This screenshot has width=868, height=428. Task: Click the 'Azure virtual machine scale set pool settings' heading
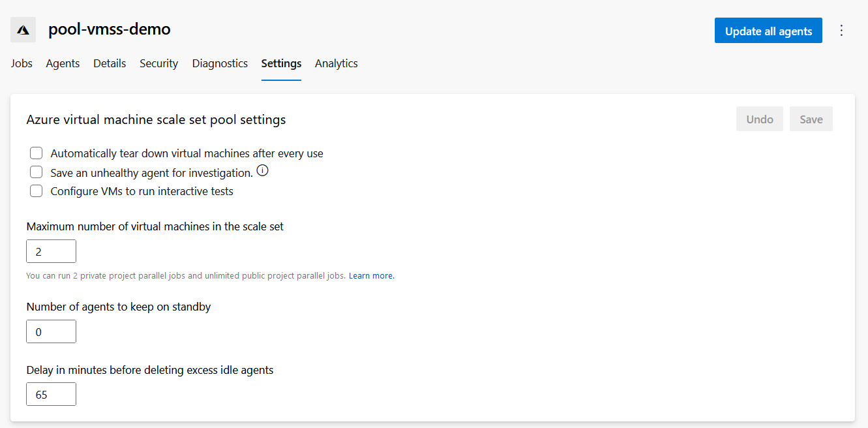click(x=156, y=119)
